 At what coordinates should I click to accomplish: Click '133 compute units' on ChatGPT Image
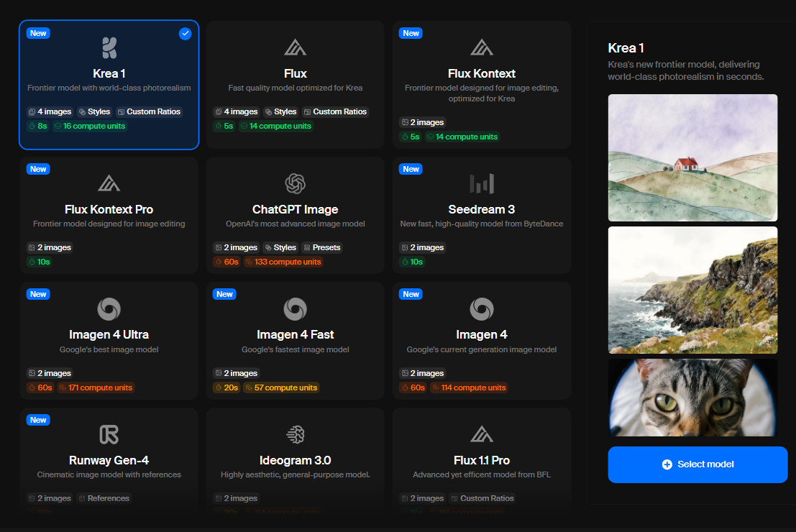[283, 262]
